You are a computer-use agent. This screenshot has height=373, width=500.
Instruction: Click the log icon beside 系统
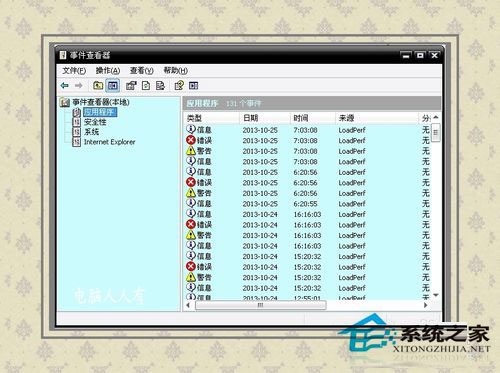click(77, 132)
